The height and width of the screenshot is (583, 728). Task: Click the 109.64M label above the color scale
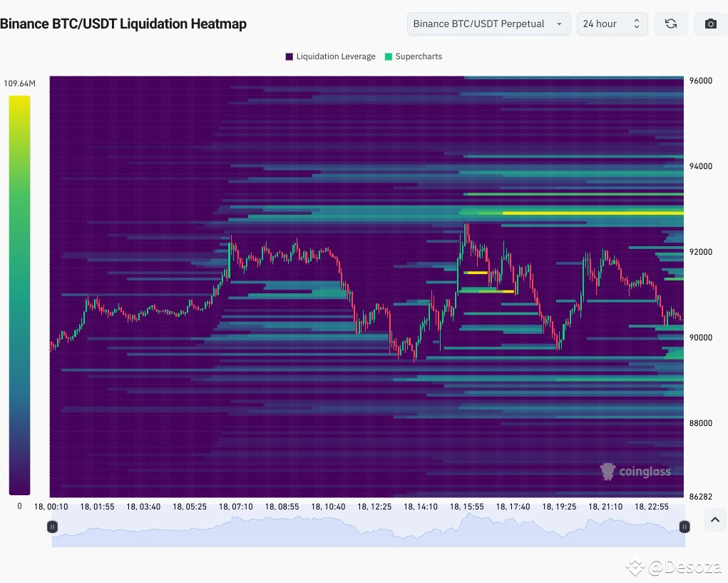click(x=19, y=83)
